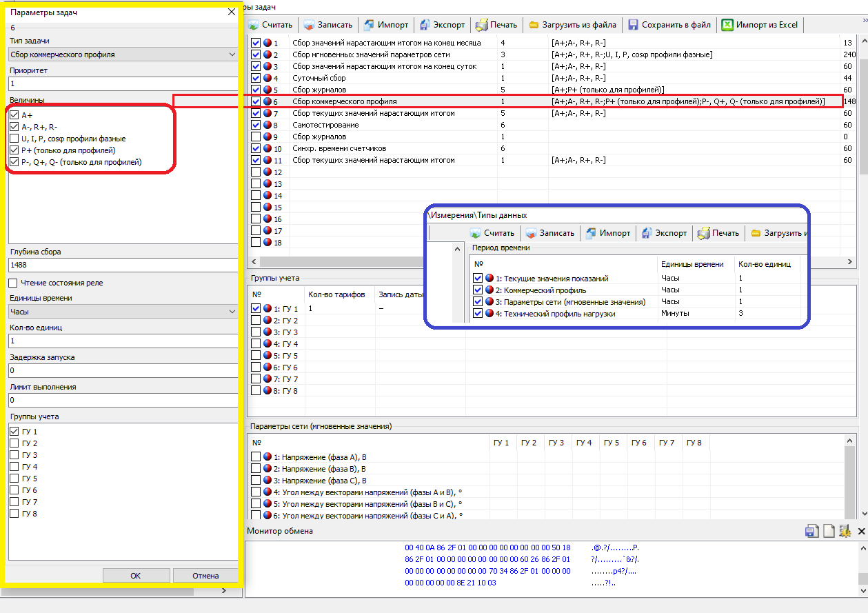The image size is (868, 613).
Task: Select task row Самотестирование
Action: point(325,125)
